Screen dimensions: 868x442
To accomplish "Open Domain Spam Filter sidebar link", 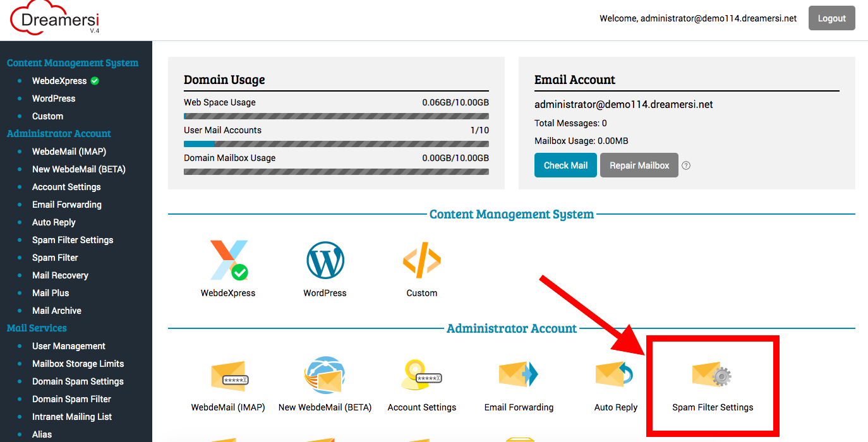I will pyautogui.click(x=71, y=399).
